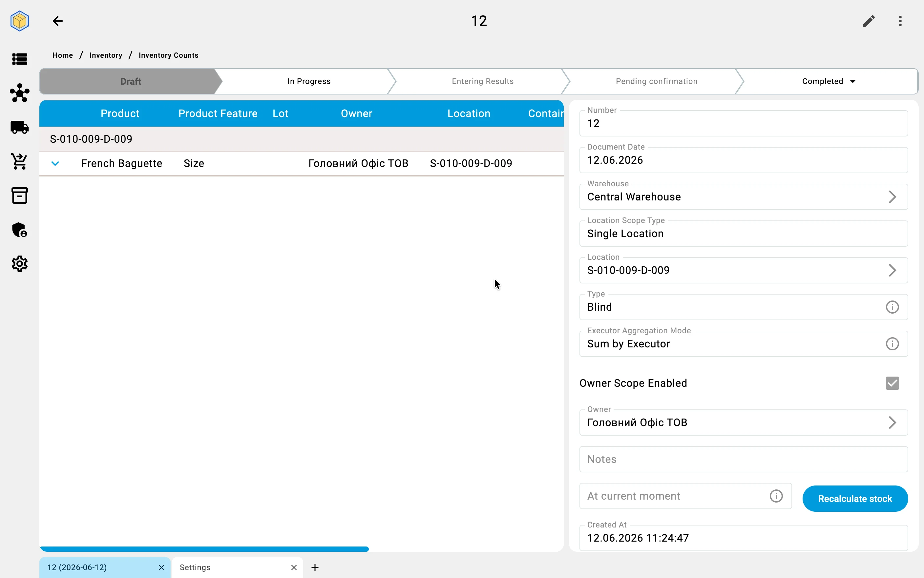Viewport: 924px width, 578px height.
Task: Close the 12 (2026-06-12) tab
Action: 161,567
